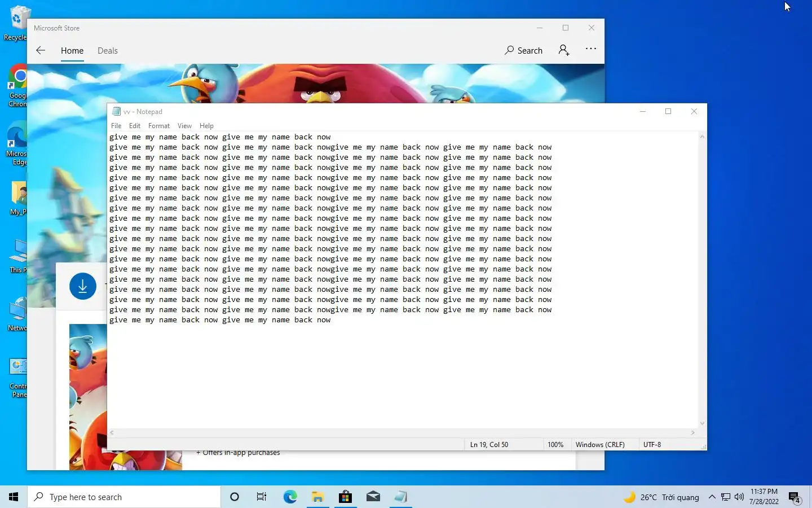Switch to Deals tab in Microsoft Store
The height and width of the screenshot is (508, 812).
tap(108, 51)
